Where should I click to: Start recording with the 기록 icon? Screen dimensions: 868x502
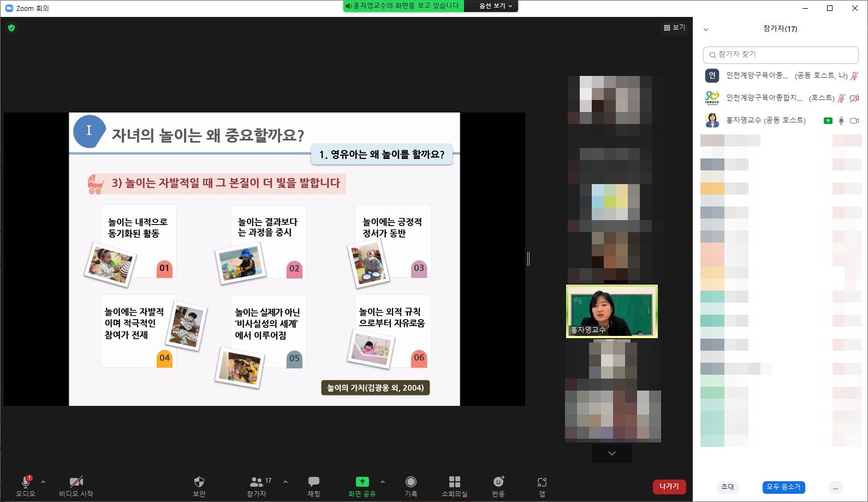pos(411,482)
